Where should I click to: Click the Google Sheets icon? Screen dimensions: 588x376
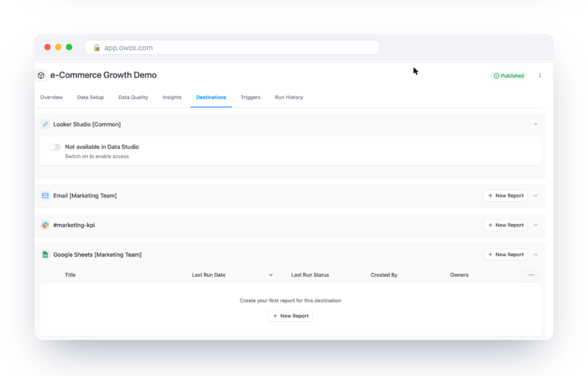pos(45,255)
